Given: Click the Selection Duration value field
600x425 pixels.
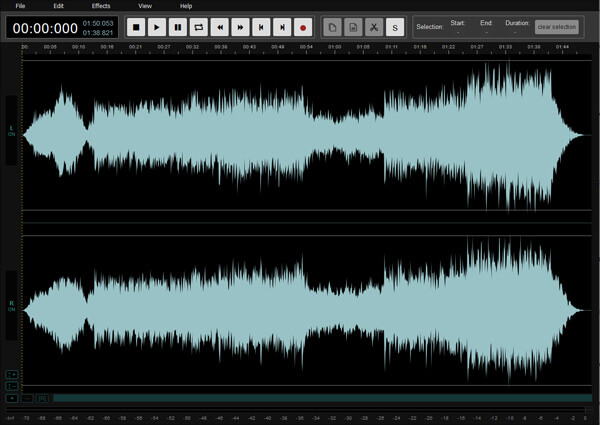Looking at the screenshot, I should 515,33.
